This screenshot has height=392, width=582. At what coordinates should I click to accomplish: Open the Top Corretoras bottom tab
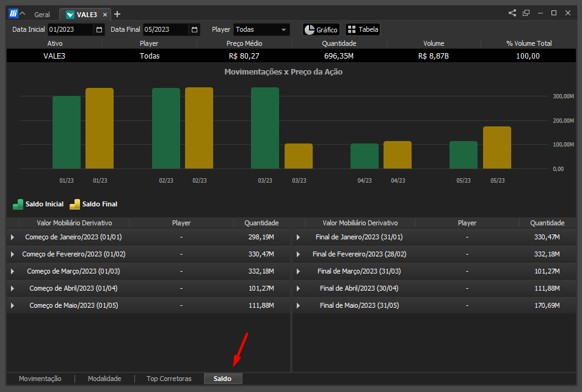(169, 379)
